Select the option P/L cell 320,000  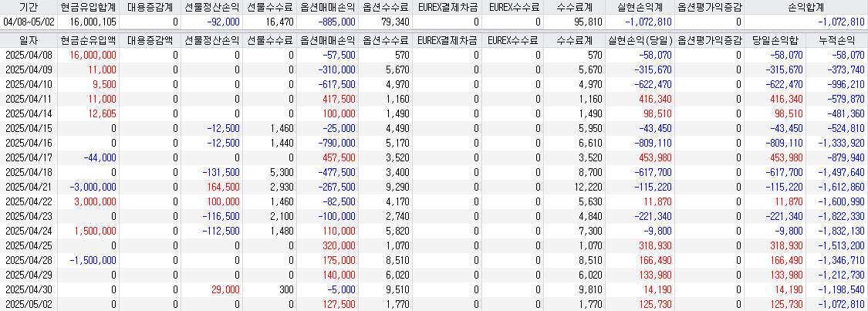pos(327,246)
